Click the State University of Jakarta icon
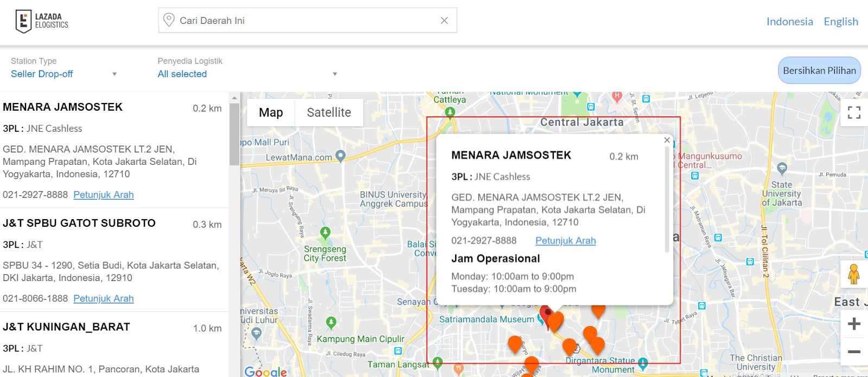The width and height of the screenshot is (868, 377). click(782, 168)
